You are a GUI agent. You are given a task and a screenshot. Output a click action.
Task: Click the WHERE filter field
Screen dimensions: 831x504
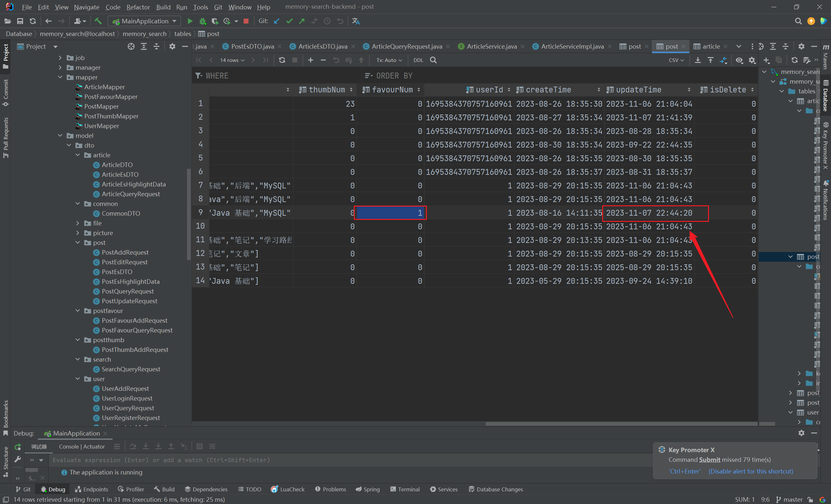(x=277, y=76)
